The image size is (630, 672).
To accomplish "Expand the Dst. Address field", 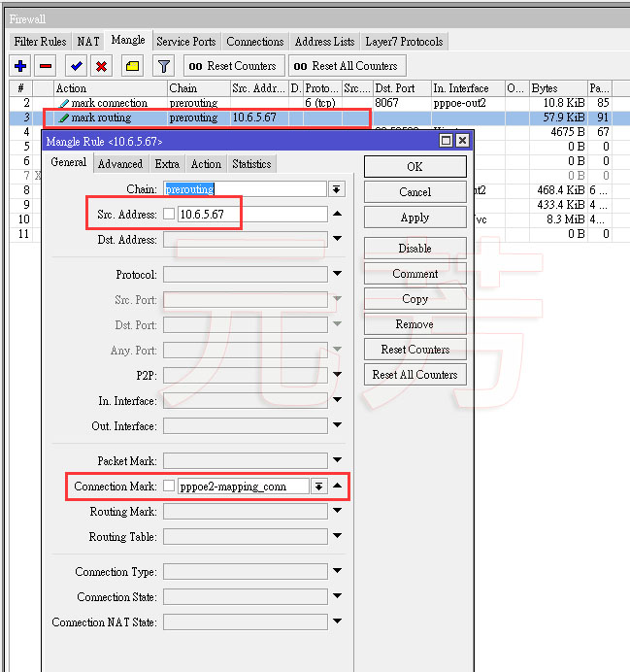I will [338, 238].
